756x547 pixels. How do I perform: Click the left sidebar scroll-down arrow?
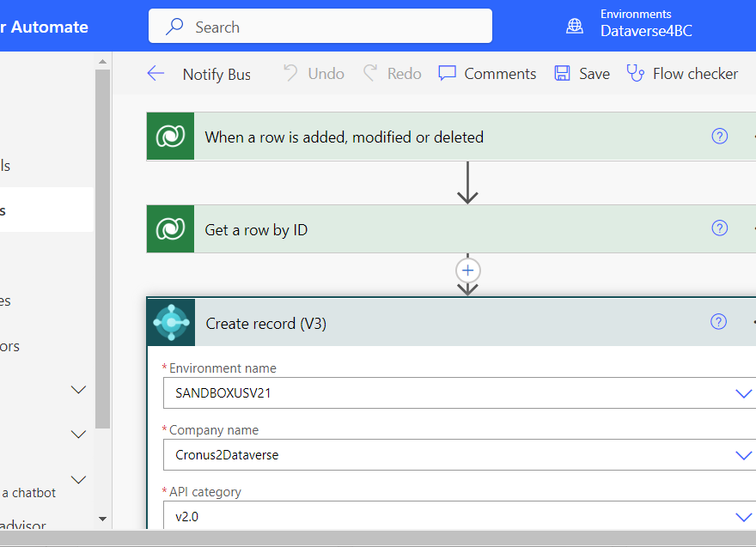[102, 519]
